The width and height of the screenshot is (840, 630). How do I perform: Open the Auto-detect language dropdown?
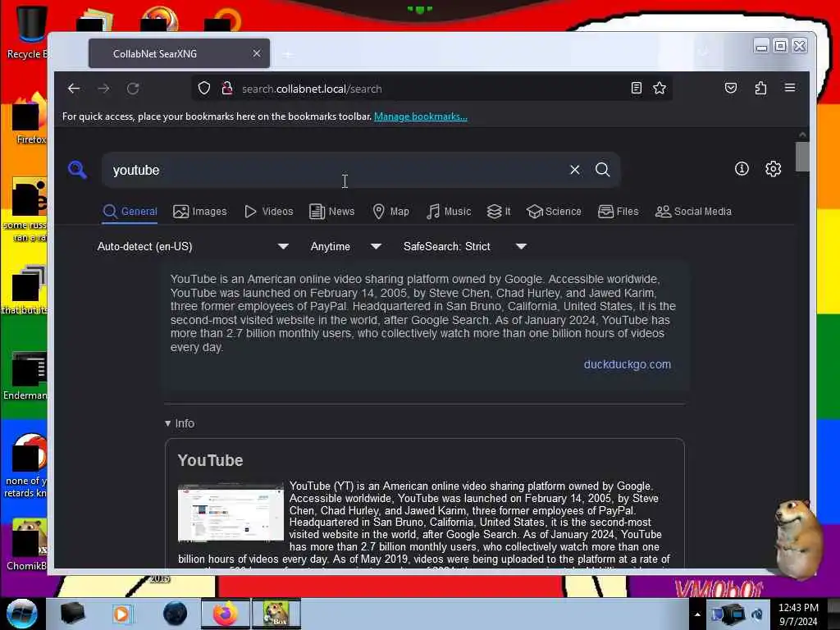click(193, 246)
